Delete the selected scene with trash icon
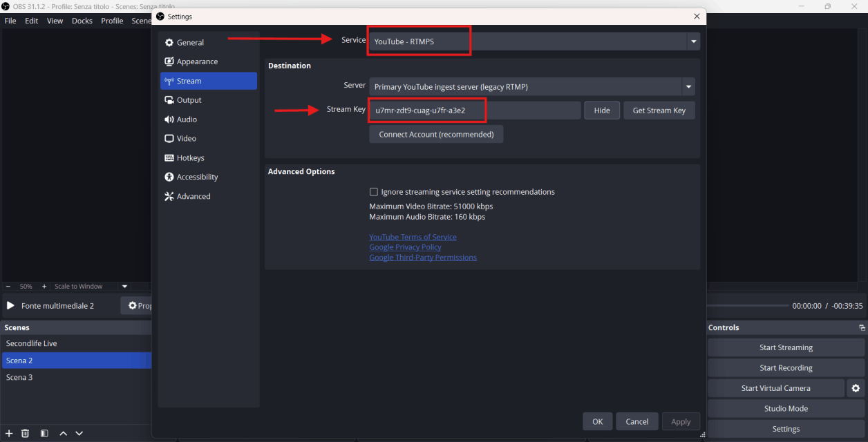Screen dimensions: 868x442 pyautogui.click(x=26, y=433)
